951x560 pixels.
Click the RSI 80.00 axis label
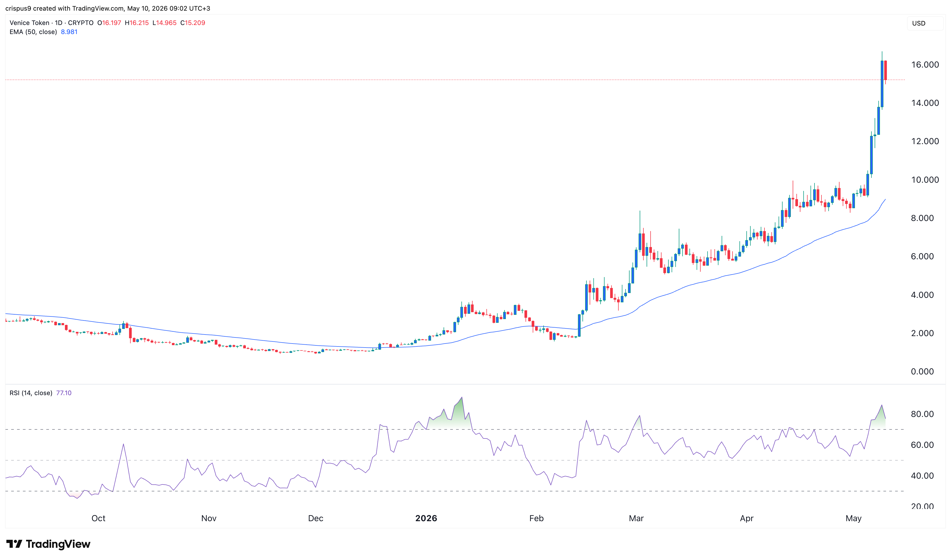click(922, 414)
